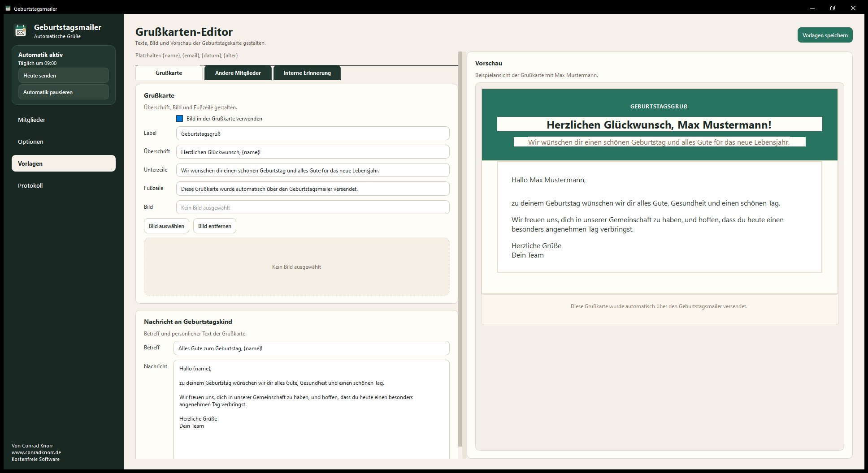Screen dimensions: 868x473
Task: Select Vorlagen in the sidebar
Action: 64,163
